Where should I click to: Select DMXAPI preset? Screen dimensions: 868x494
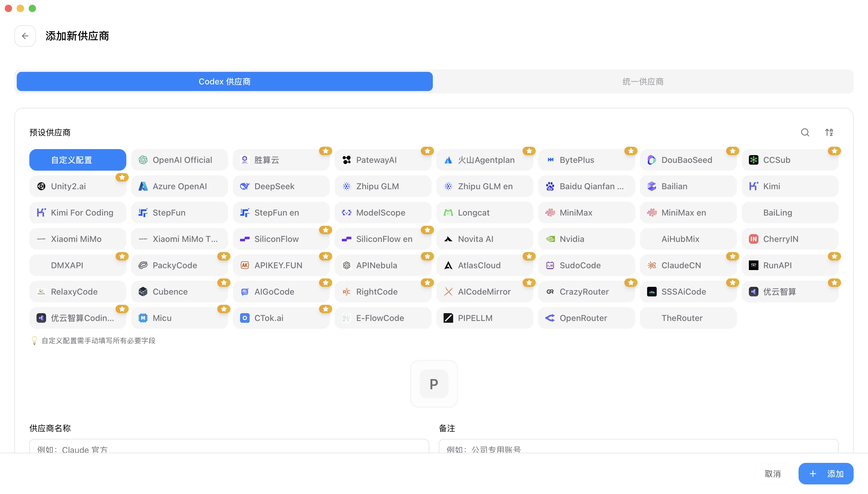pyautogui.click(x=78, y=265)
